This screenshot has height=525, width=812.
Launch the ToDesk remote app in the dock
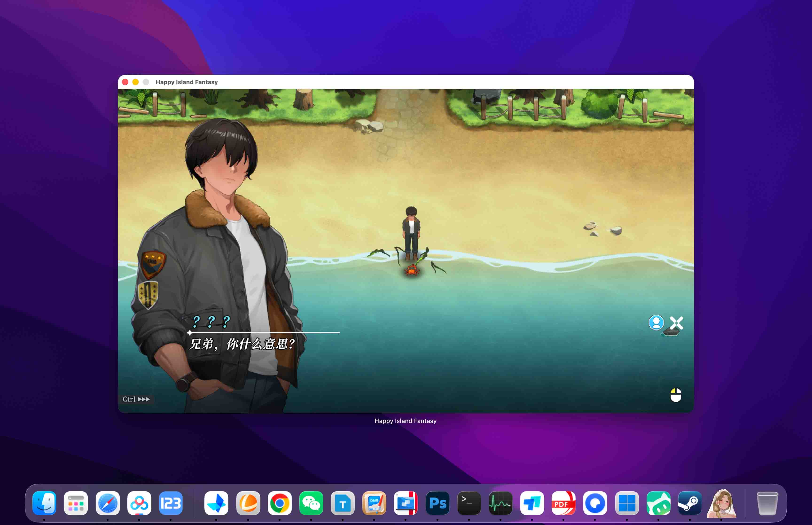(532, 503)
